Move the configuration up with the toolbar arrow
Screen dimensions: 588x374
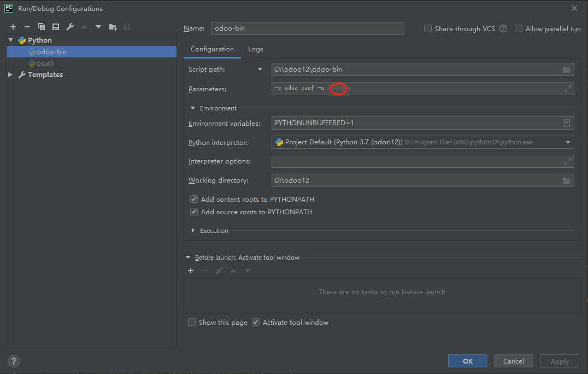click(x=84, y=27)
